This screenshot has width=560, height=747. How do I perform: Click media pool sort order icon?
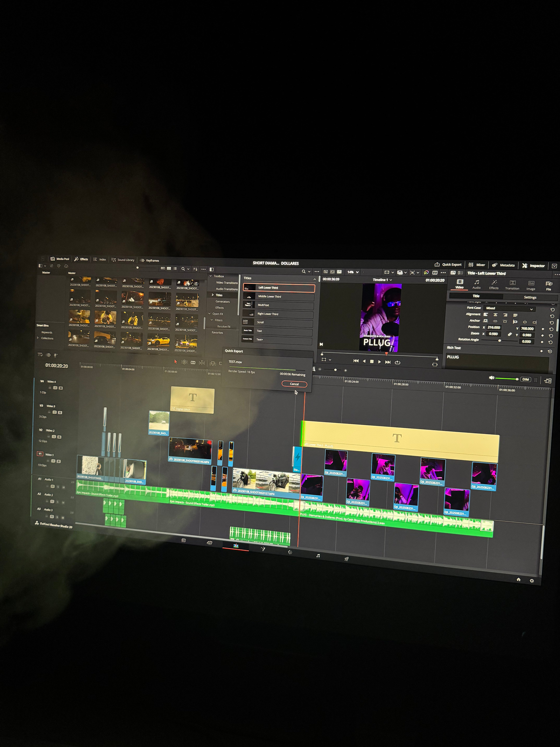pyautogui.click(x=195, y=269)
